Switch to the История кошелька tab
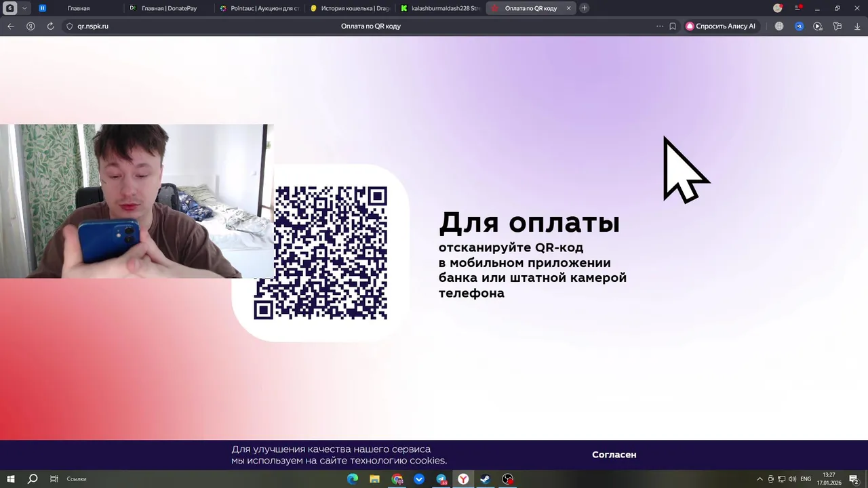The width and height of the screenshot is (868, 488). pyautogui.click(x=350, y=8)
